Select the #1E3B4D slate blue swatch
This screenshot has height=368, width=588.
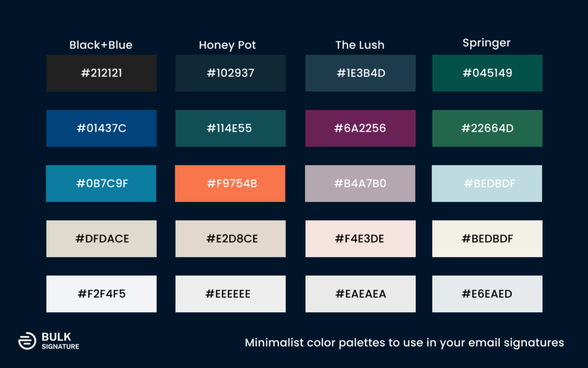361,73
